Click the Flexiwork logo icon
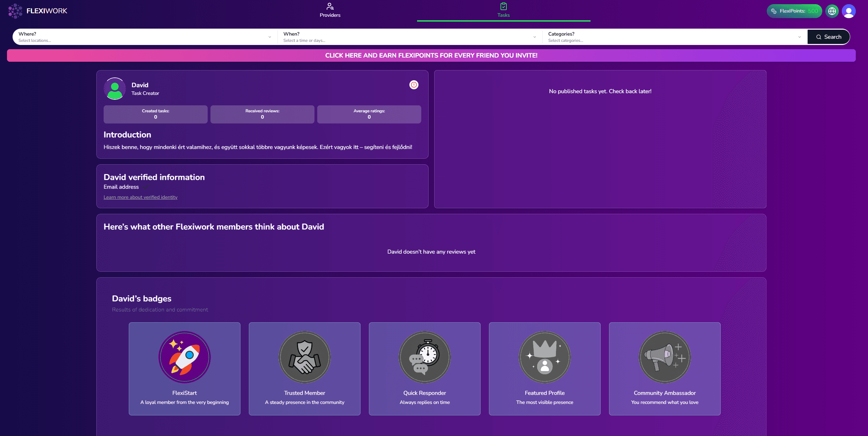This screenshot has height=436, width=868. (x=15, y=11)
